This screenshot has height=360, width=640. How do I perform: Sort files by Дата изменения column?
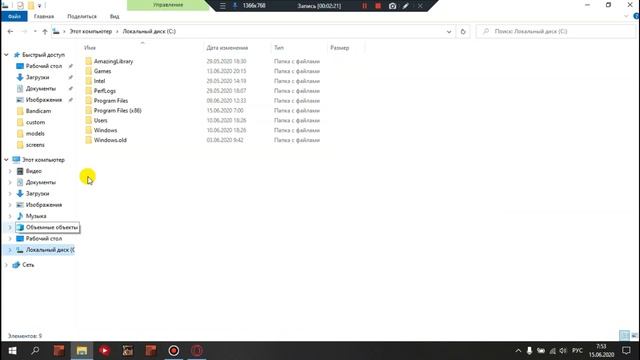(x=227, y=48)
